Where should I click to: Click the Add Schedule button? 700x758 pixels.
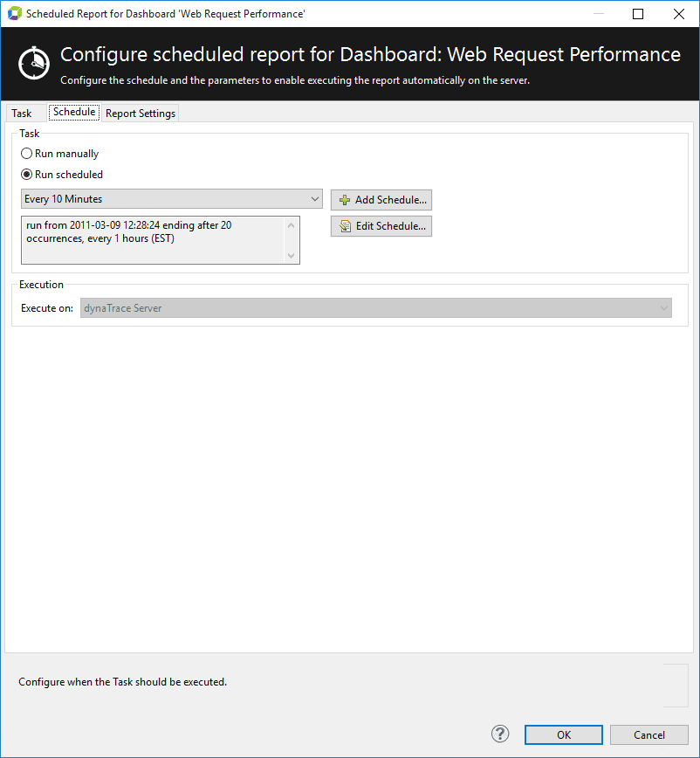[381, 200]
